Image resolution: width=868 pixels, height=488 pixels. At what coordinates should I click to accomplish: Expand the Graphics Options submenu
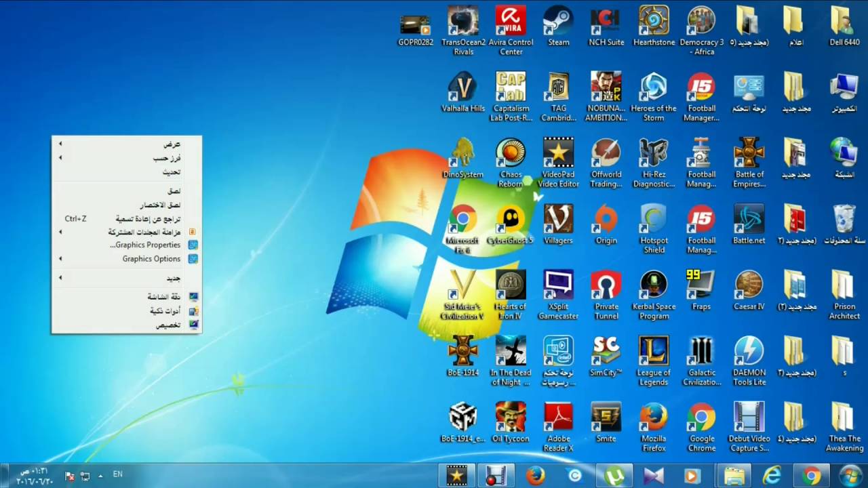(126, 259)
